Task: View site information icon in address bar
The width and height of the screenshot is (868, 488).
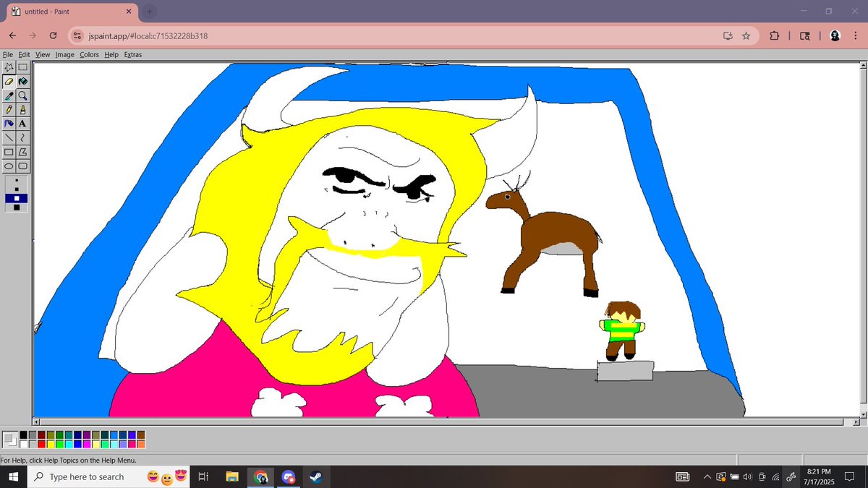Action: (x=78, y=35)
